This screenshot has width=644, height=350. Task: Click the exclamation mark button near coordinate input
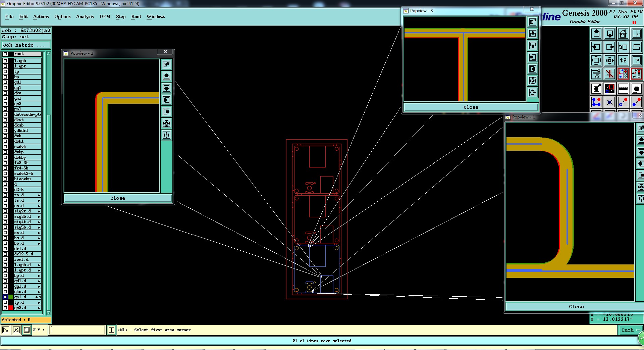tap(111, 330)
